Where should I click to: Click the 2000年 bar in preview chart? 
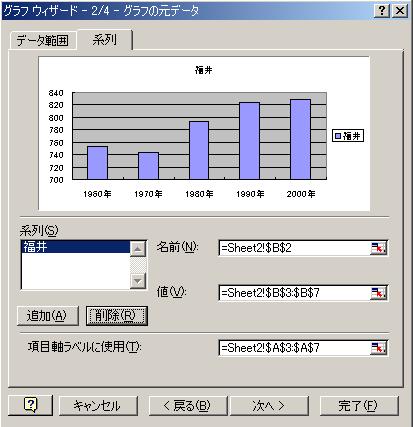(300, 139)
